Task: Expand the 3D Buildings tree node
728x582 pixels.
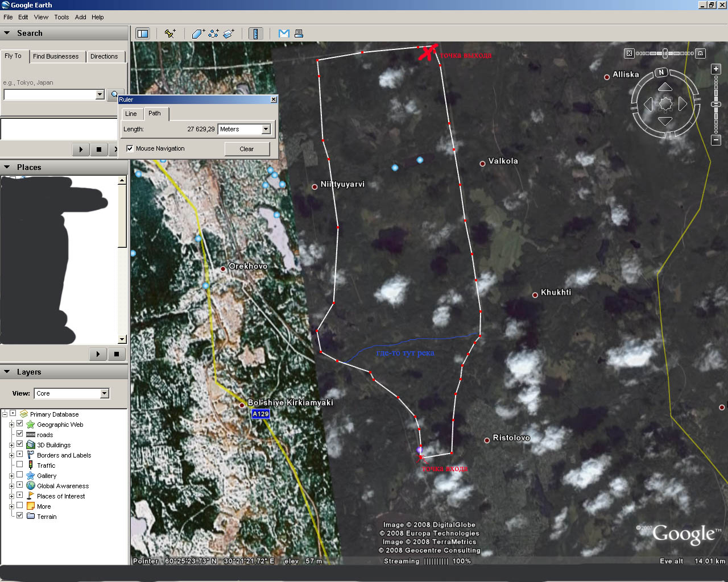Action: pyautogui.click(x=11, y=445)
